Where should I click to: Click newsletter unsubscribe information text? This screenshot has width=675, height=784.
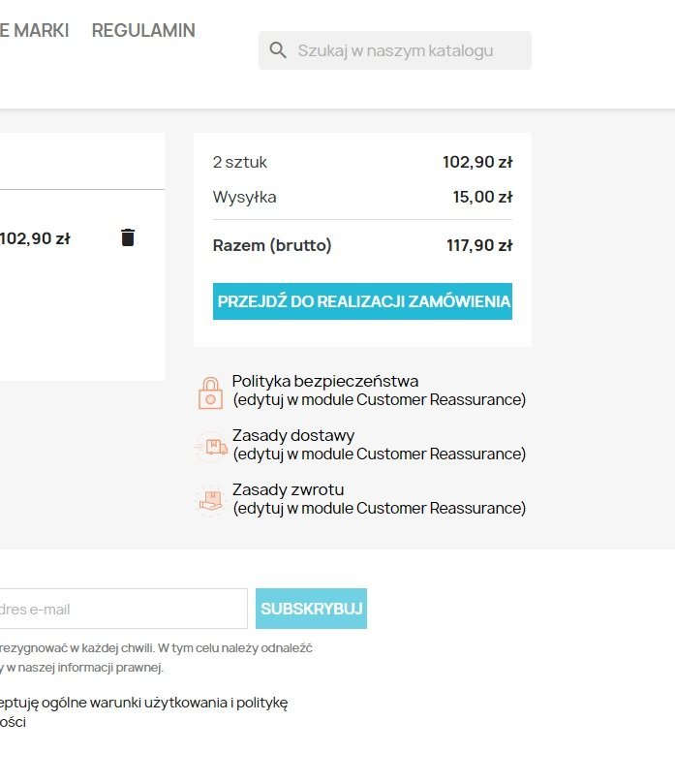click(x=156, y=657)
